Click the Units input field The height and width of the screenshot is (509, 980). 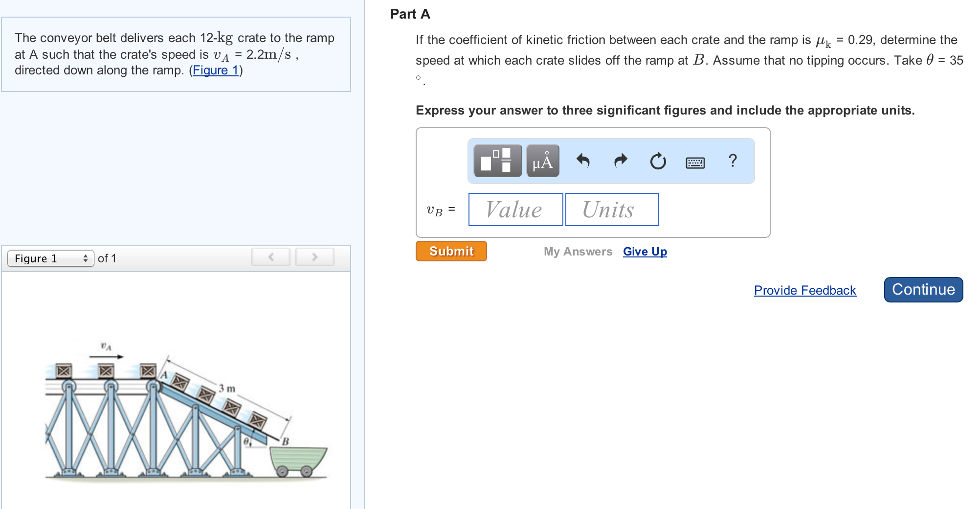click(x=612, y=209)
